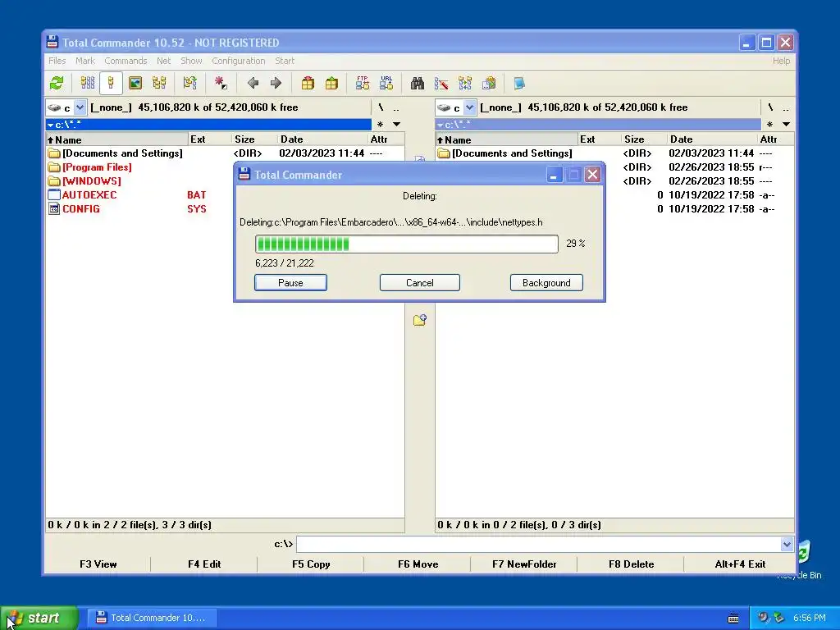This screenshot has height=630, width=840.
Task: Open the Files menu
Action: click(x=57, y=61)
